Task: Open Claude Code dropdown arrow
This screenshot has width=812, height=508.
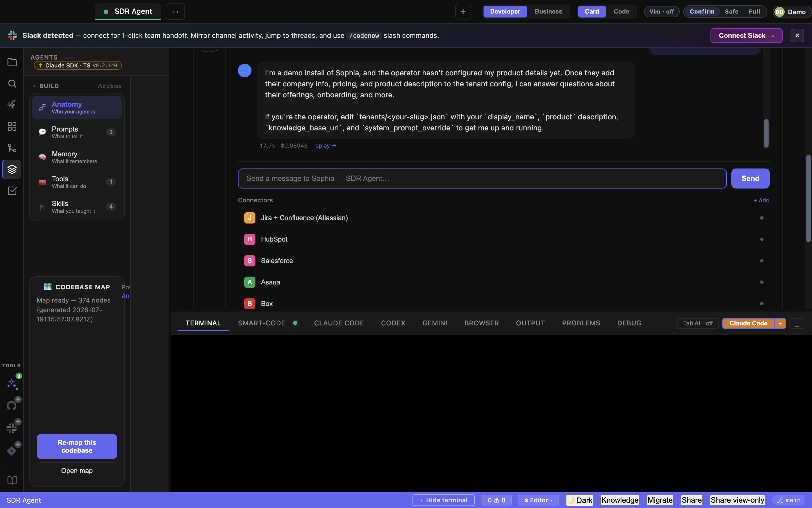Action: click(780, 323)
